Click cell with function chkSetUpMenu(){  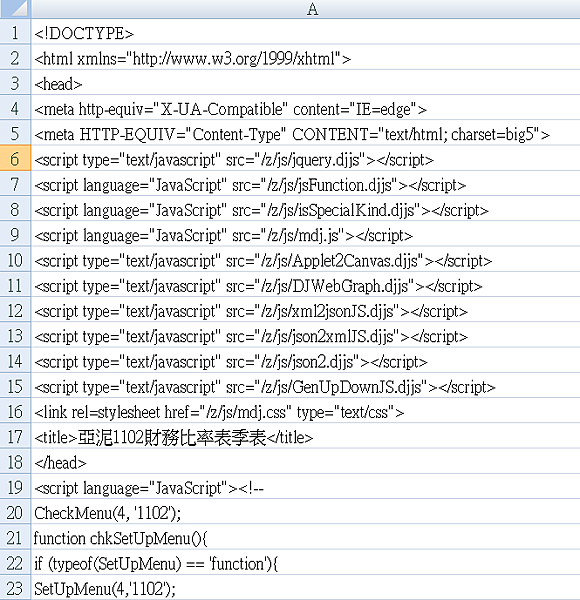[305, 537]
